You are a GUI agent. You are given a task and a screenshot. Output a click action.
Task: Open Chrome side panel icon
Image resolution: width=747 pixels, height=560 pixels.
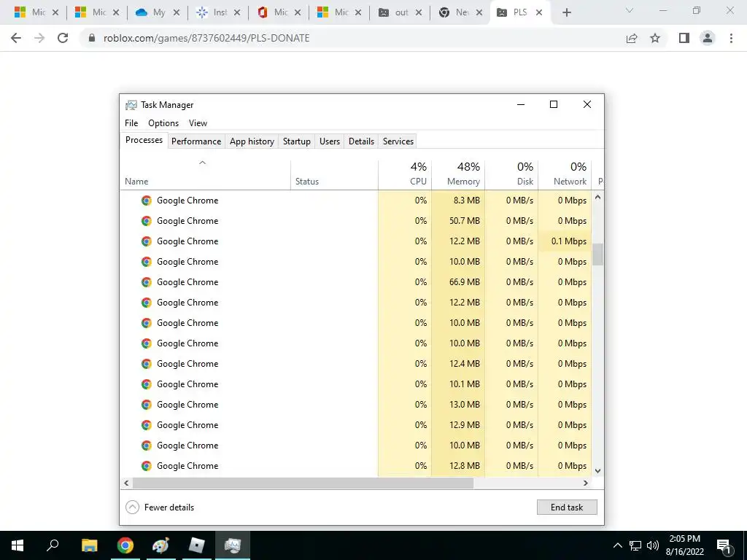[684, 38]
